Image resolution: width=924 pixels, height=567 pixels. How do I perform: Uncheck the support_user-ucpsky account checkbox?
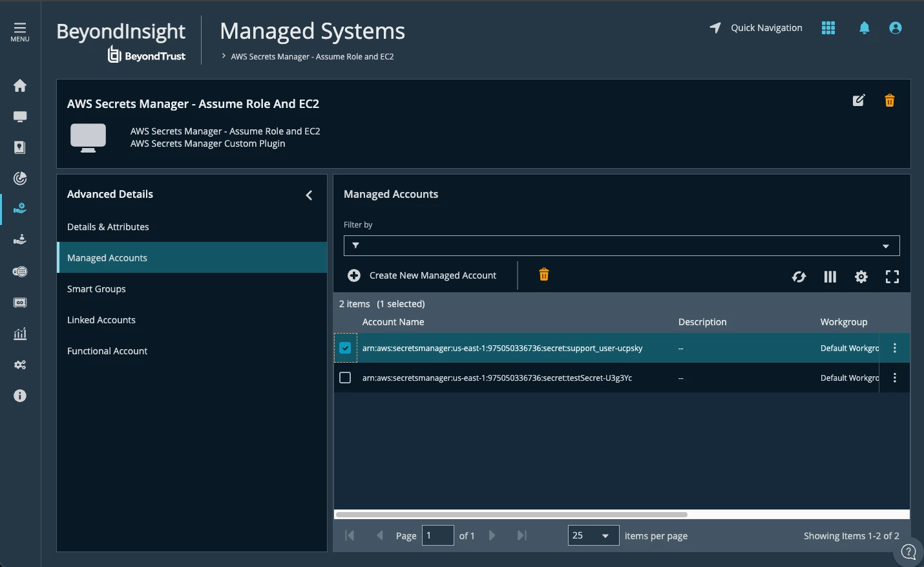point(345,348)
